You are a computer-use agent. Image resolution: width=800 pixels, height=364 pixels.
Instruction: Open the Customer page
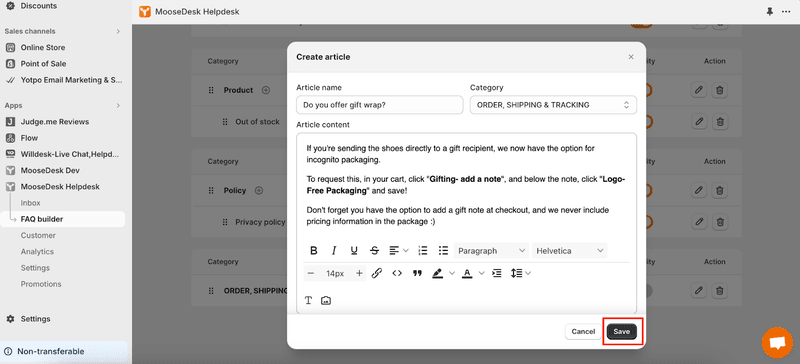point(38,235)
